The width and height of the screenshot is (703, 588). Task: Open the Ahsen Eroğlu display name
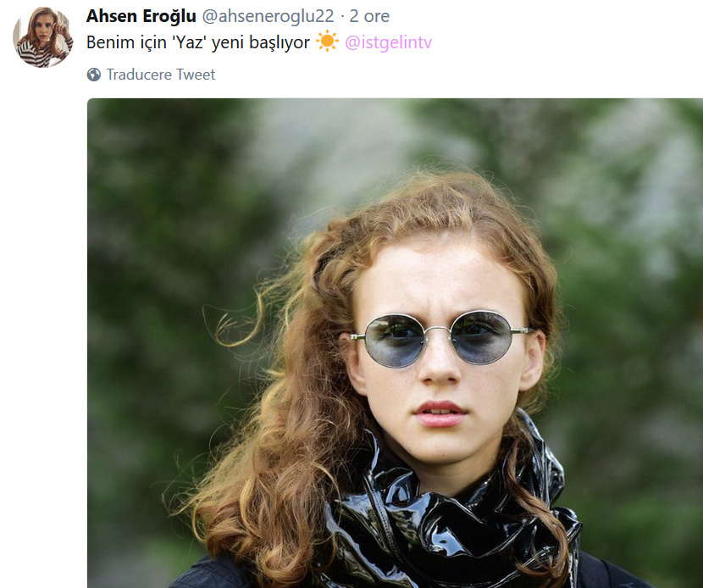click(x=141, y=16)
